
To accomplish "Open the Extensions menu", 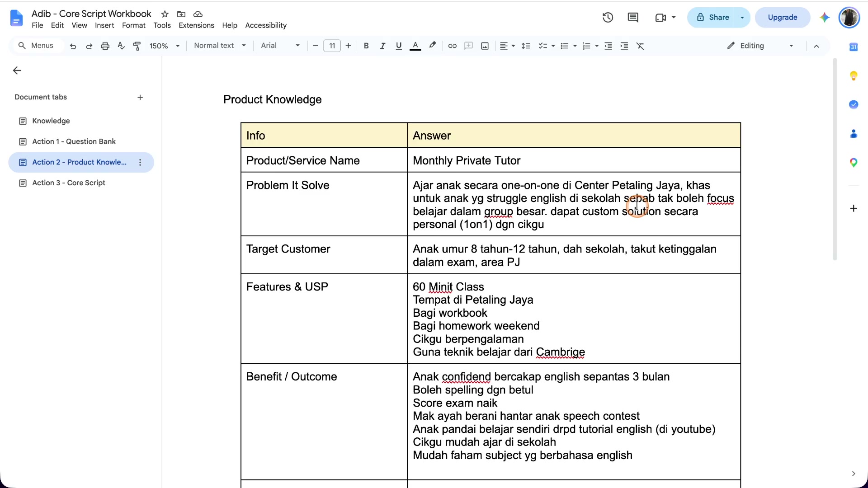I will (196, 25).
